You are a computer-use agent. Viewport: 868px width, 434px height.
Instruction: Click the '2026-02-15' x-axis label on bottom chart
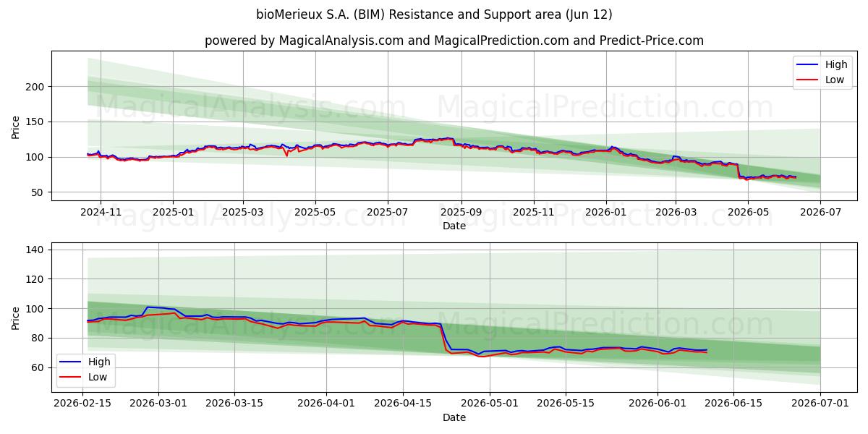tap(82, 404)
